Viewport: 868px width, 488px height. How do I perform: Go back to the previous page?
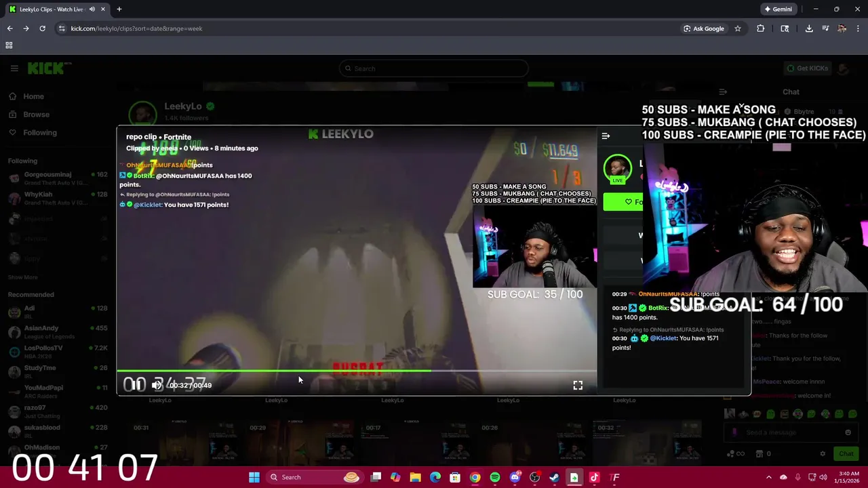[x=9, y=28]
